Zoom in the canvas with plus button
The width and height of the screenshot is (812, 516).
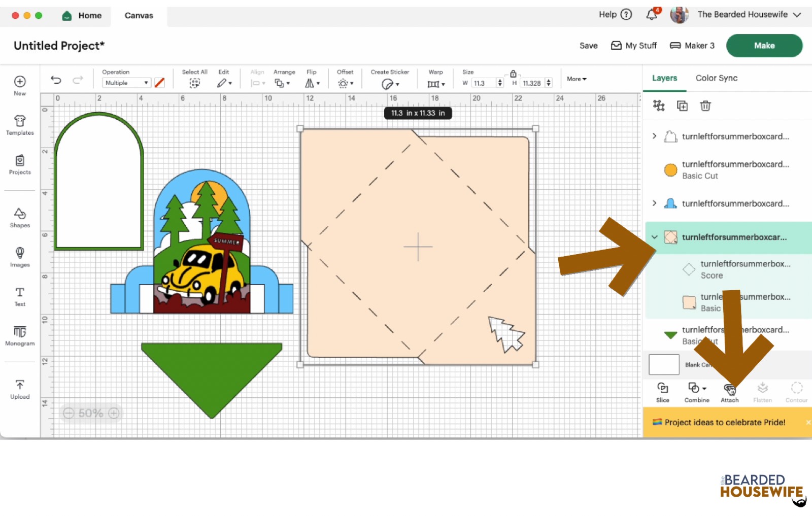click(114, 413)
